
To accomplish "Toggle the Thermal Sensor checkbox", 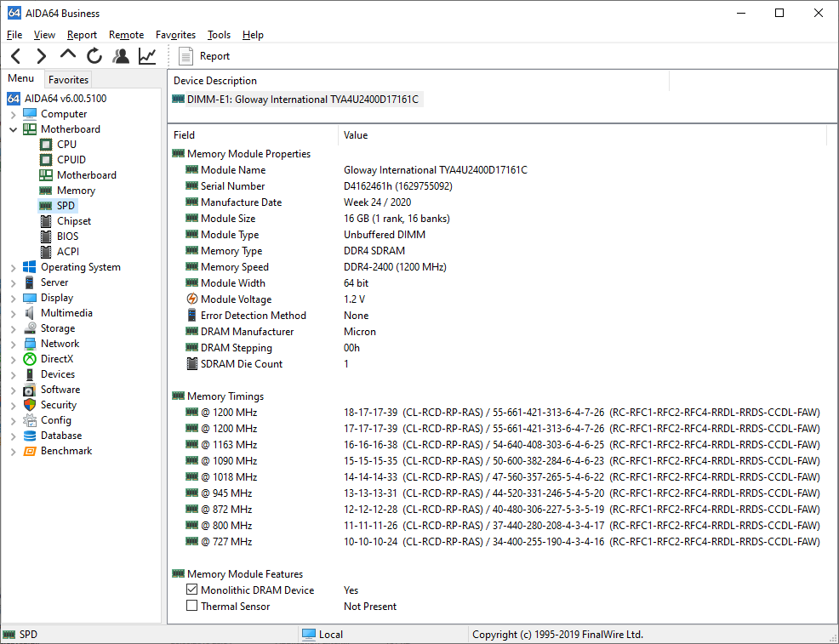I will [x=191, y=606].
